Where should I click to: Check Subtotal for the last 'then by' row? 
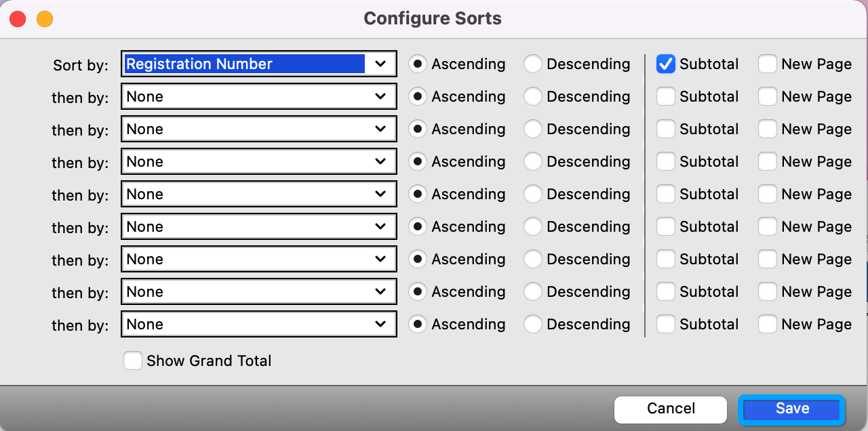666,325
